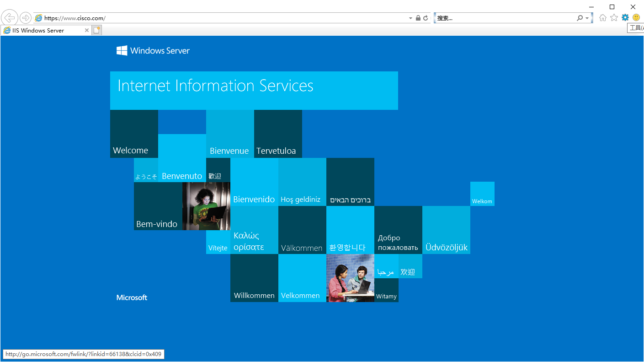Click the Bienvenue tile

coord(230,134)
